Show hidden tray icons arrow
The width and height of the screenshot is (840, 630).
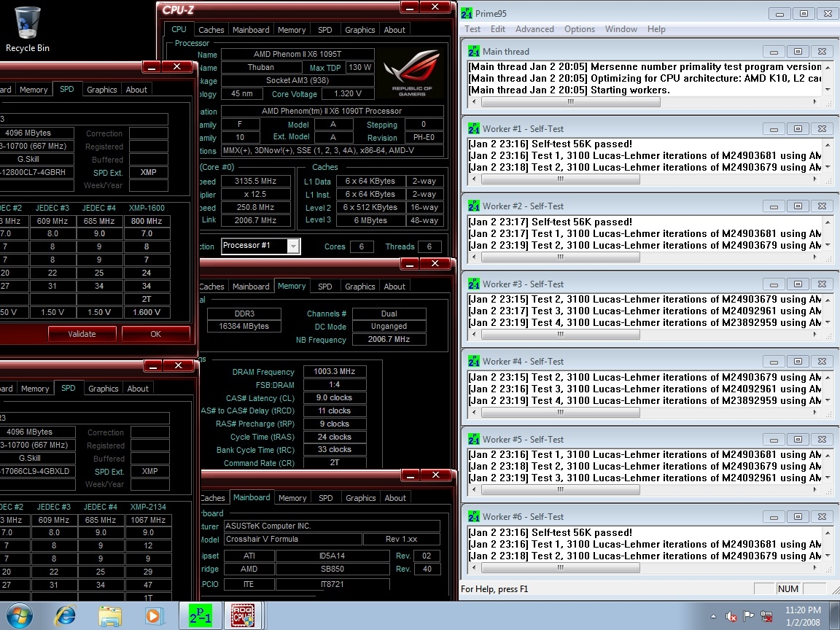[x=713, y=617]
